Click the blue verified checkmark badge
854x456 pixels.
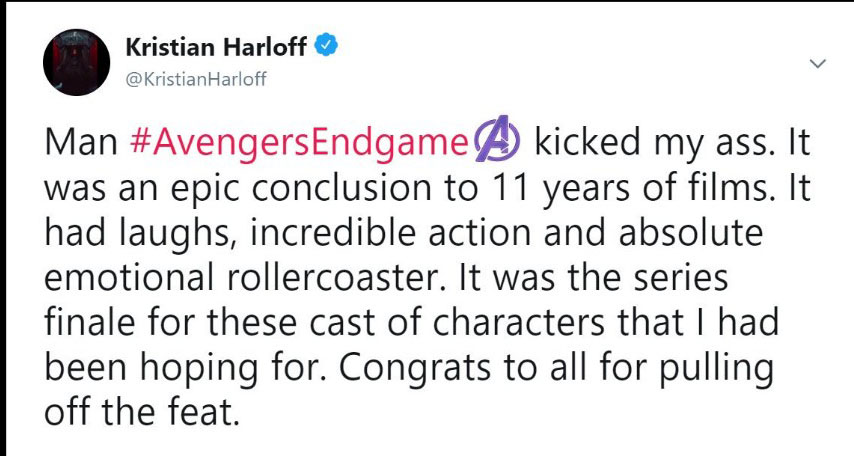coord(327,46)
